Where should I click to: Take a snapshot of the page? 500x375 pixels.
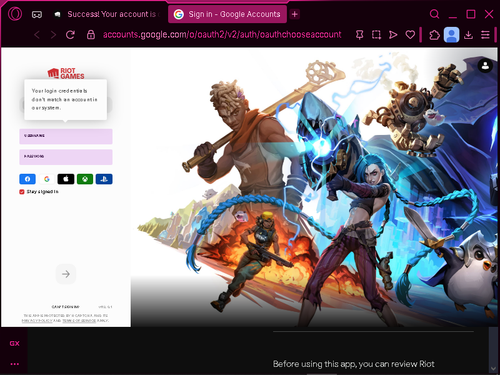376,35
